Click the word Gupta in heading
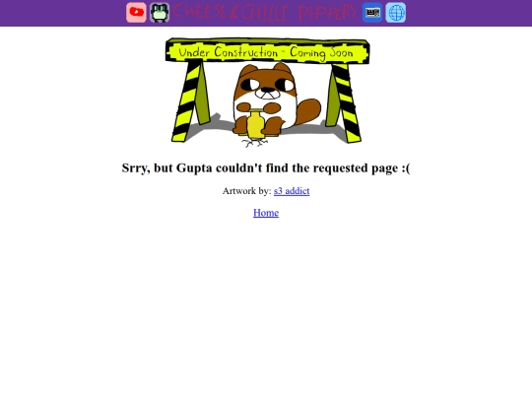 [x=194, y=168]
